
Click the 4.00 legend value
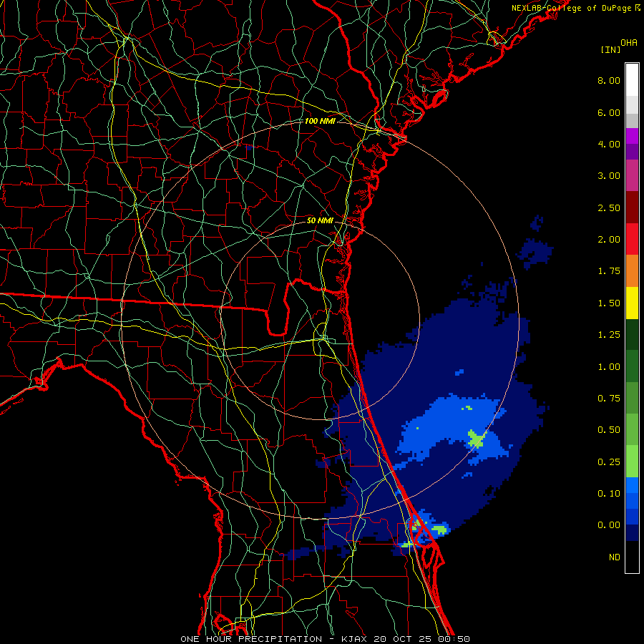point(609,144)
